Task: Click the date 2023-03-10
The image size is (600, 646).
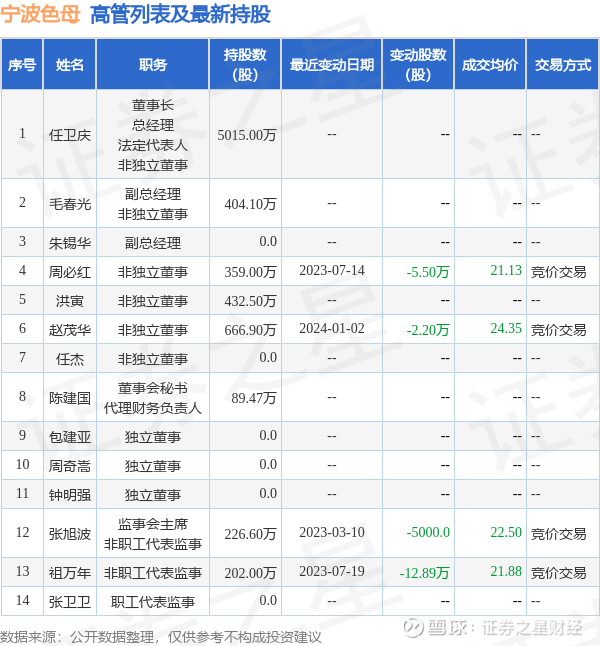Action: (x=332, y=532)
